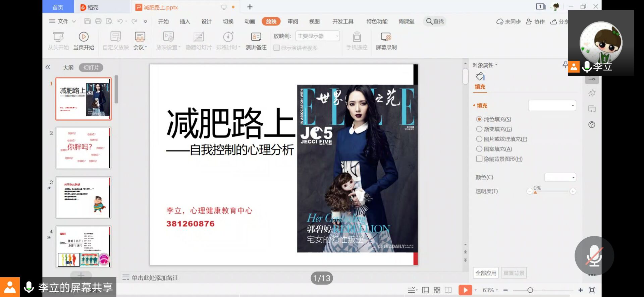Increase transparency with plus button
Screen dimensions: 644x297
point(573,191)
